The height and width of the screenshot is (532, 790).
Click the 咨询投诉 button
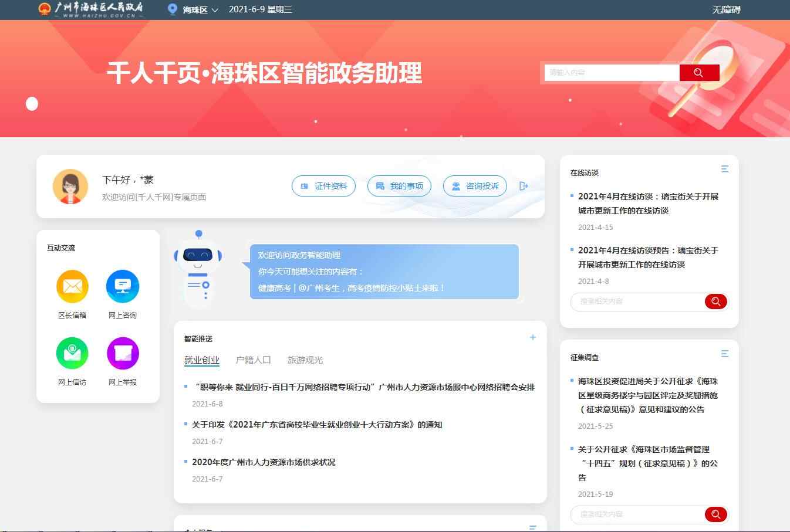(475, 186)
